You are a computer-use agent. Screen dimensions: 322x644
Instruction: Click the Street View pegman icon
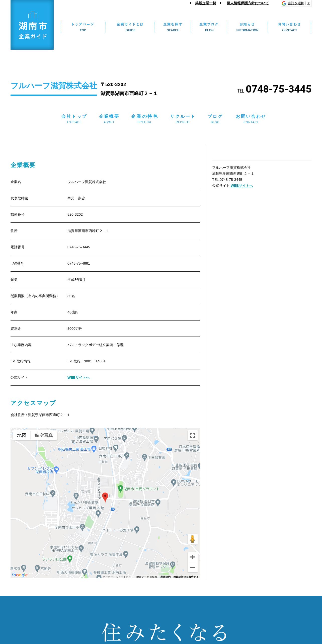[193, 539]
